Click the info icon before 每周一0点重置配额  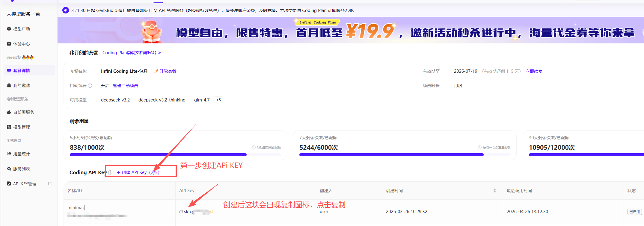[x=480, y=148]
